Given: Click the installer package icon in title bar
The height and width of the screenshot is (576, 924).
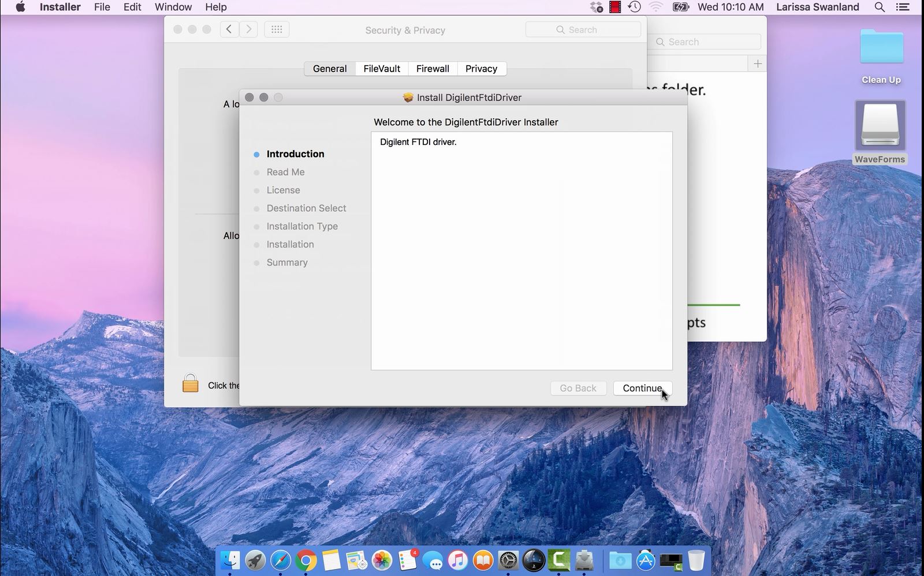Looking at the screenshot, I should click(408, 98).
